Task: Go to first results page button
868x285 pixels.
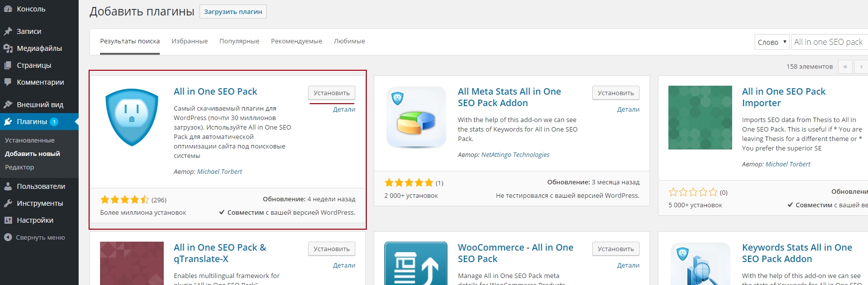Action: (x=845, y=66)
